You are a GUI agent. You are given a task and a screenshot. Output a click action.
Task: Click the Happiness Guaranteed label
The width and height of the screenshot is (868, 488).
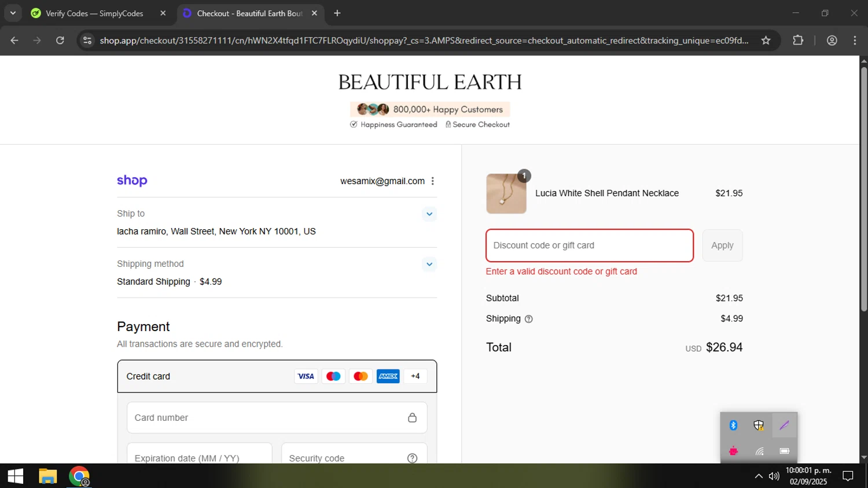(x=393, y=124)
